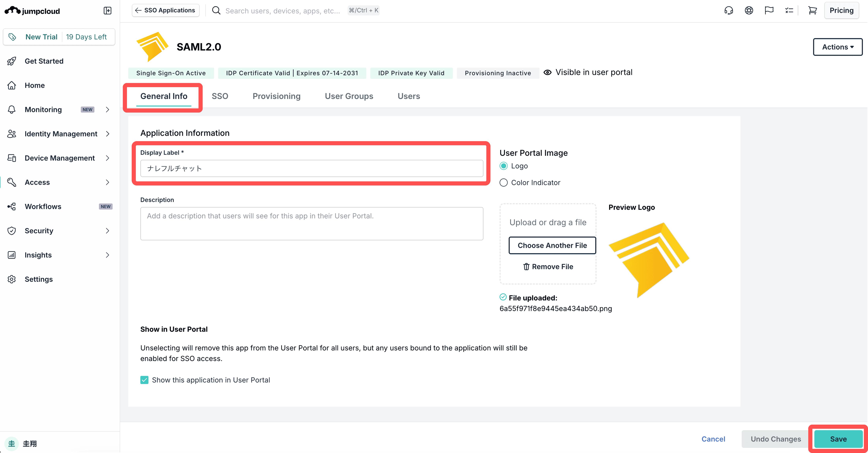Click the IDP Certificate Valid badge

292,73
